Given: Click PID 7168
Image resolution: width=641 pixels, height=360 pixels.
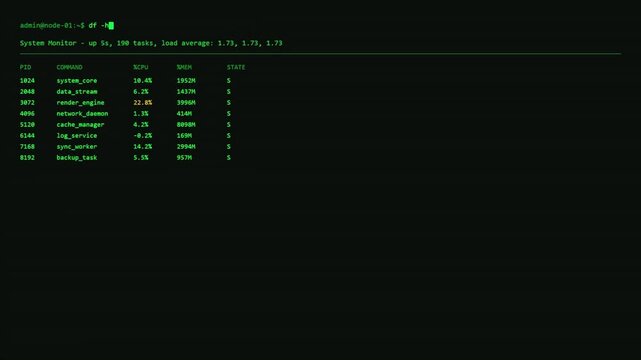Looking at the screenshot, I should (27, 147).
